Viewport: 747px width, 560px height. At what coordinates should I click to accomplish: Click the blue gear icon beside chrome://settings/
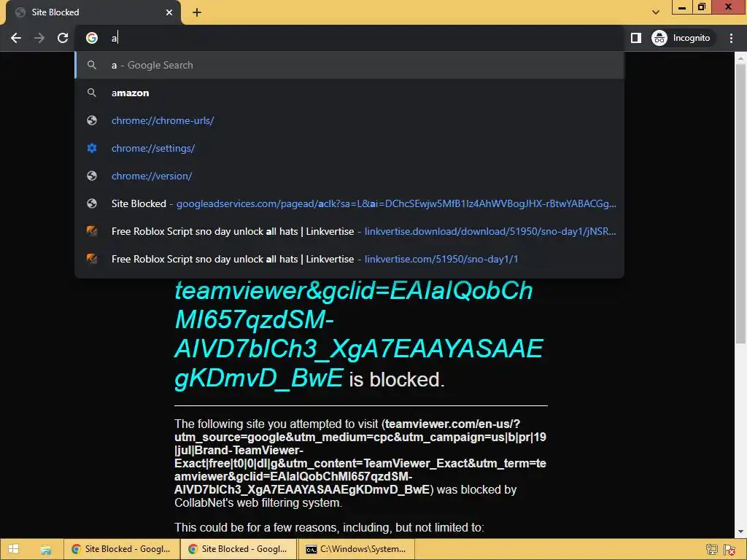pyautogui.click(x=92, y=148)
